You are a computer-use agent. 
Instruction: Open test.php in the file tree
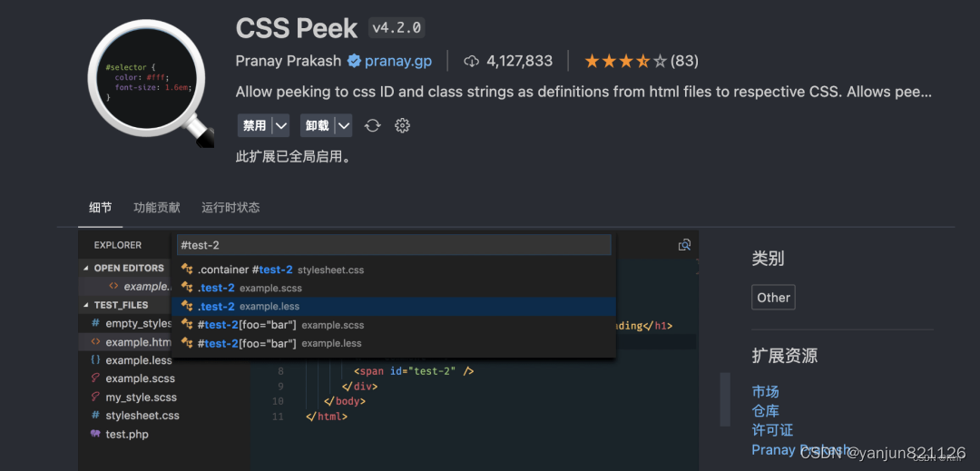pyautogui.click(x=127, y=434)
